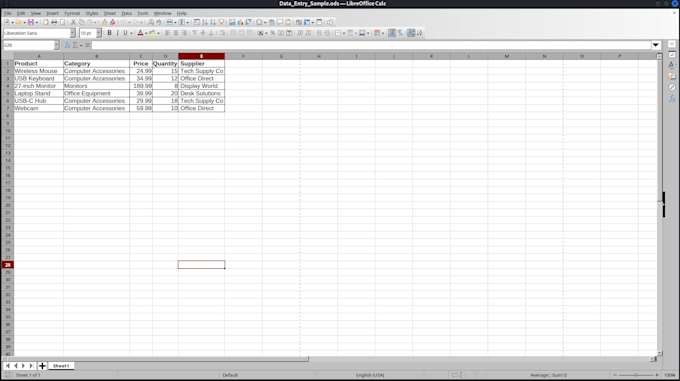Apply Font Color red A swatch

140,33
